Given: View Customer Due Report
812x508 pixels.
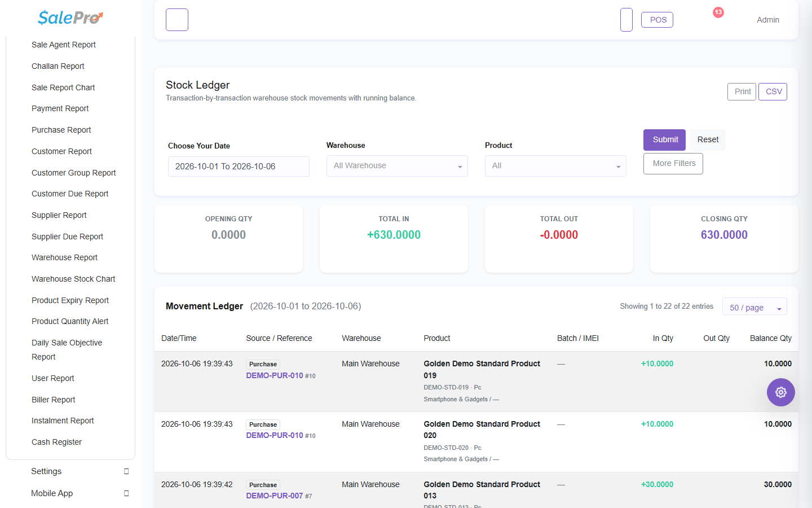Looking at the screenshot, I should pos(70,194).
